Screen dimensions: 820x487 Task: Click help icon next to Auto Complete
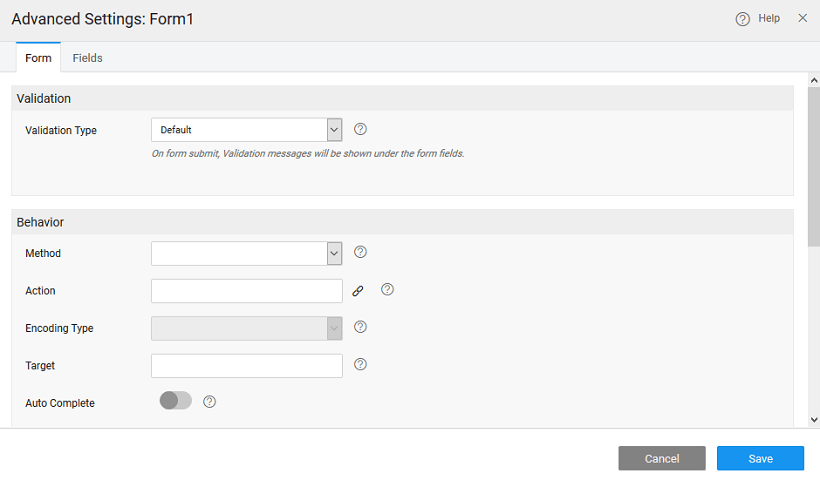[210, 402]
